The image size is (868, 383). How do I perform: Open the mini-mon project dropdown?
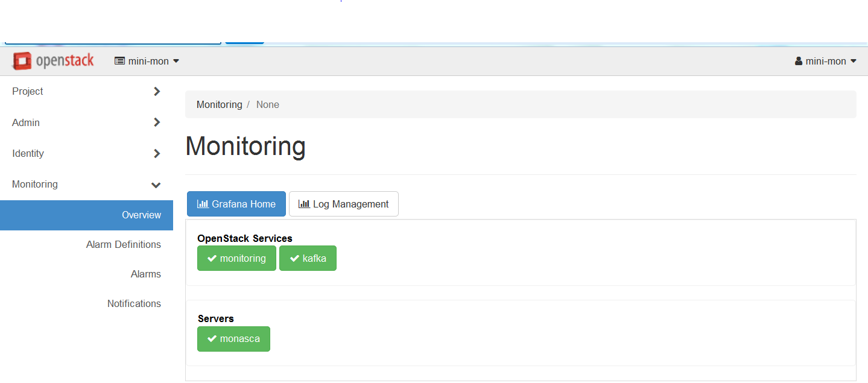click(147, 61)
